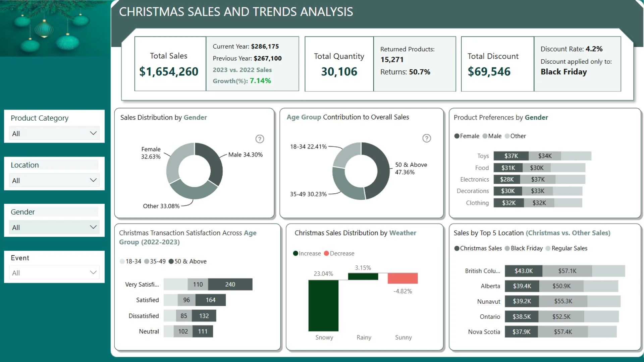The height and width of the screenshot is (362, 644).
Task: Click the Electronics $28K female bar
Action: coord(507,179)
